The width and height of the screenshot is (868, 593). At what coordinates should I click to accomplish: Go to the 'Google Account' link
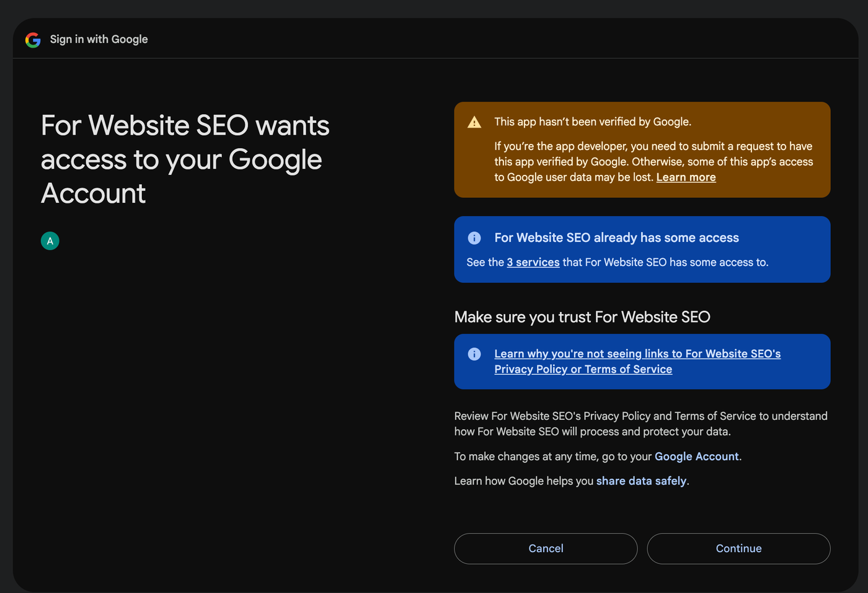[697, 457]
